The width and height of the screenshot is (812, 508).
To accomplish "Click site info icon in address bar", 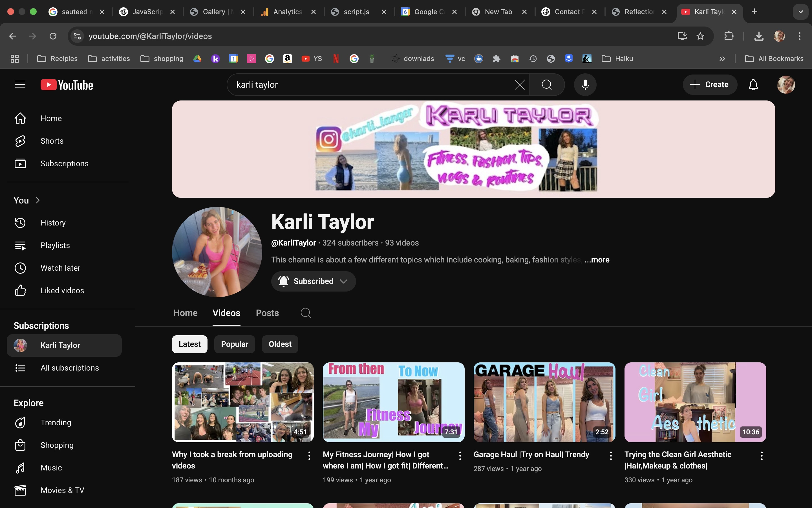I will tap(77, 36).
